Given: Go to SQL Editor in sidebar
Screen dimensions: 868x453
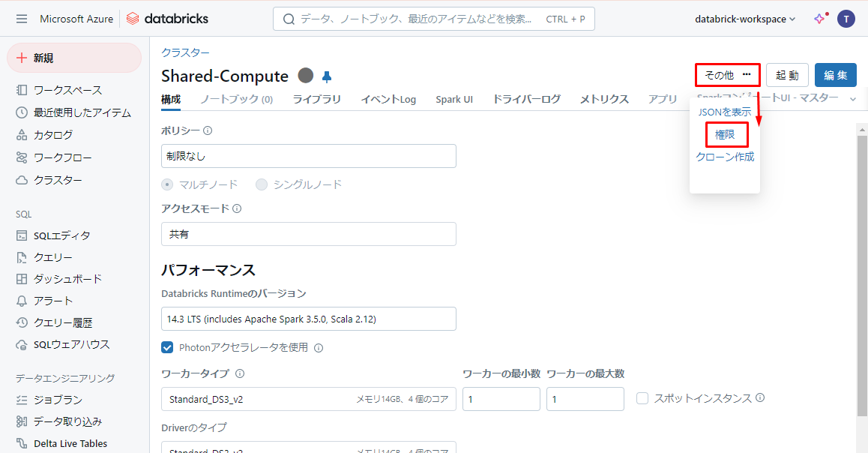Looking at the screenshot, I should [x=61, y=235].
